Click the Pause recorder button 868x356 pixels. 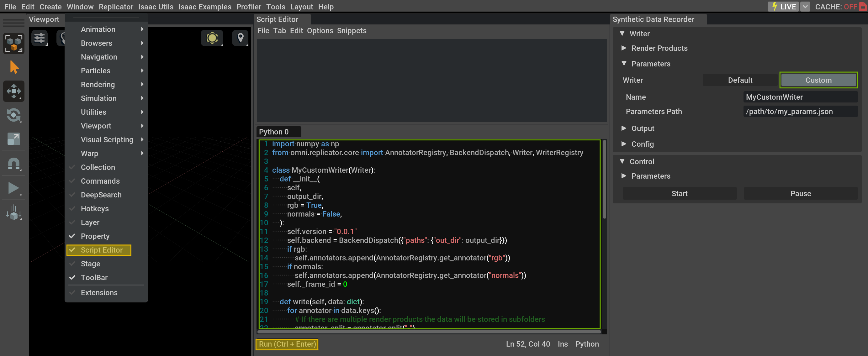(800, 194)
